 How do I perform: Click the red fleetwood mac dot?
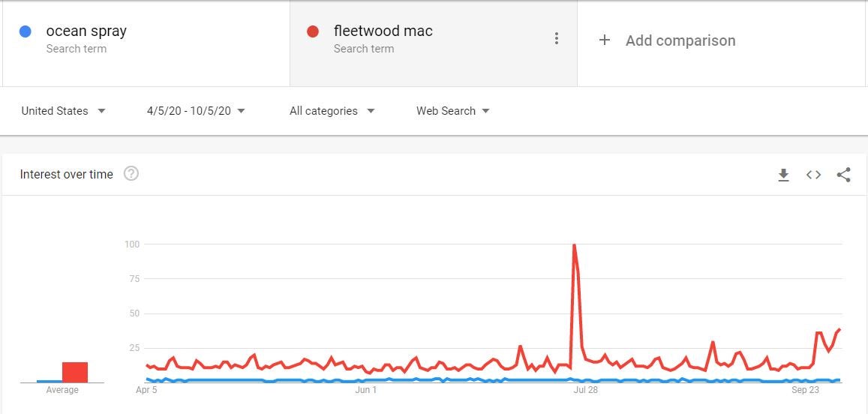tap(313, 31)
